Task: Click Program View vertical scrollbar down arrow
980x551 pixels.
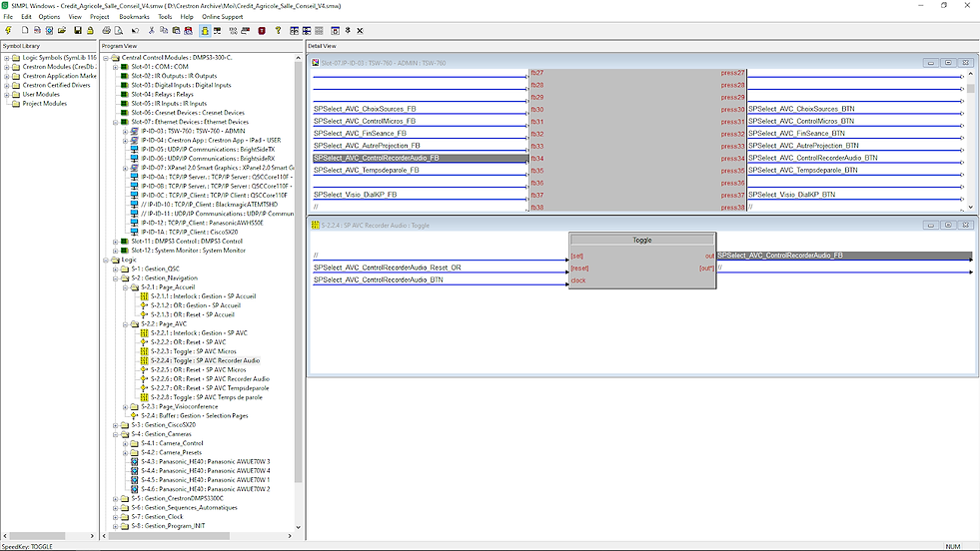Action: pyautogui.click(x=298, y=527)
